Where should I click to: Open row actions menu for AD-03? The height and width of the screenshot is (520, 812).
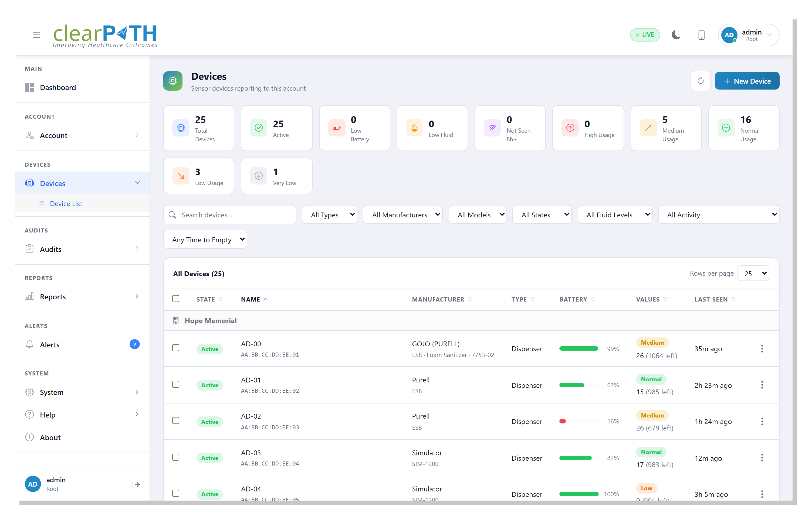click(762, 458)
